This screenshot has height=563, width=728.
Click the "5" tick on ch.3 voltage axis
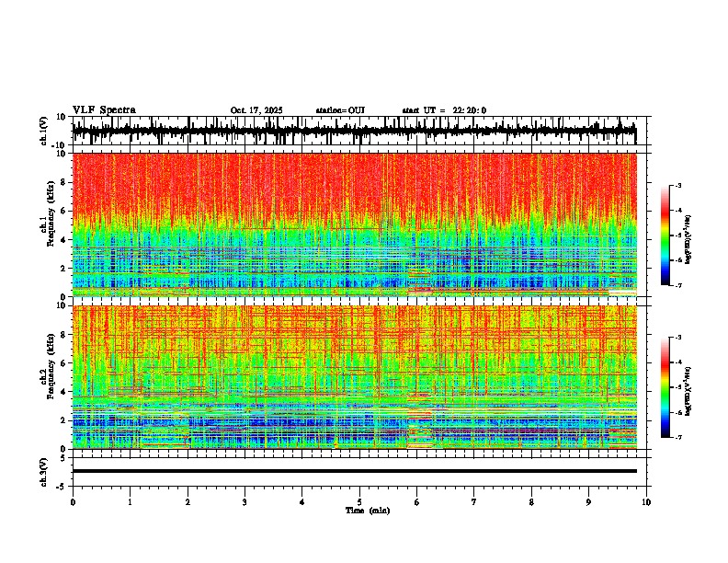(x=64, y=458)
